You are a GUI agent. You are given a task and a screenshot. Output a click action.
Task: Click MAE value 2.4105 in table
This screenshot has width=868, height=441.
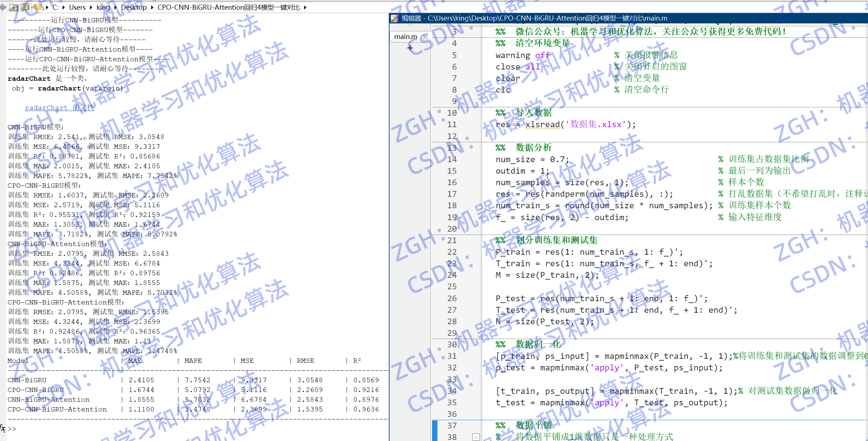click(141, 380)
